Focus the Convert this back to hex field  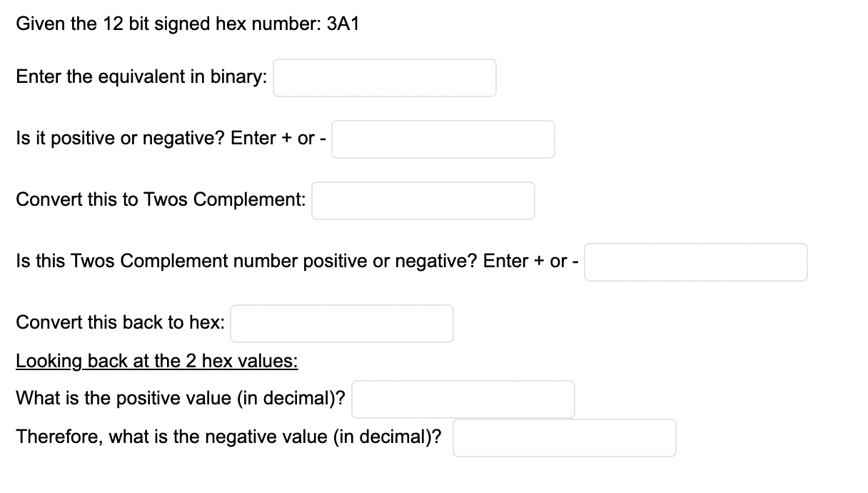342,324
